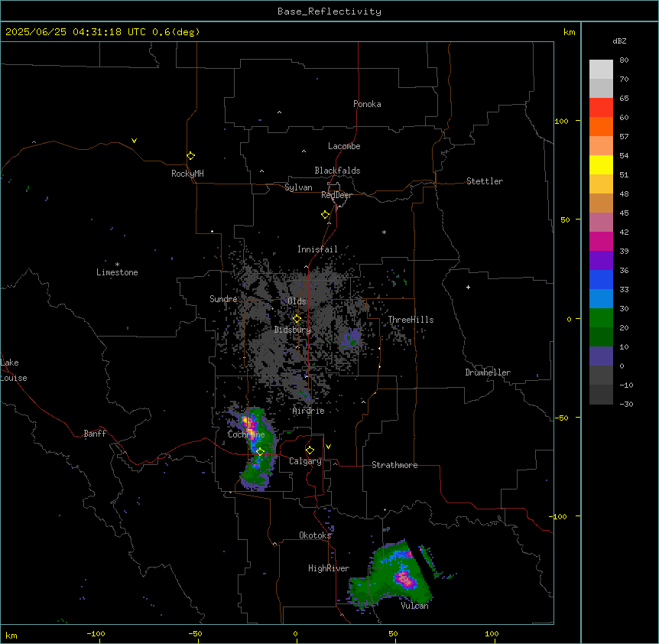659x644 pixels.
Task: Select the yellow diamond marker below Cochrane
Action: (x=260, y=452)
